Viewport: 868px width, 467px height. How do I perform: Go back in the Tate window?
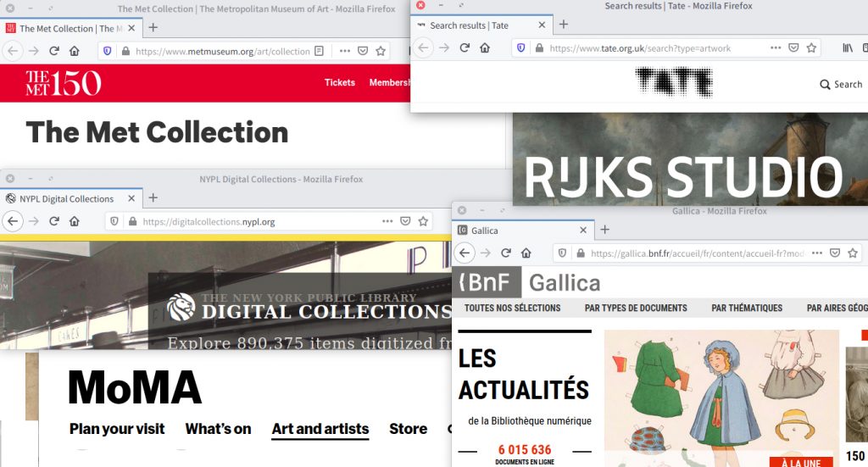424,47
